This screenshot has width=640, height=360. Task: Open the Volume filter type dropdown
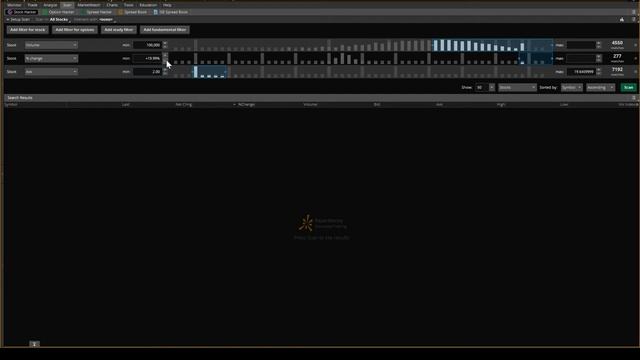51,45
